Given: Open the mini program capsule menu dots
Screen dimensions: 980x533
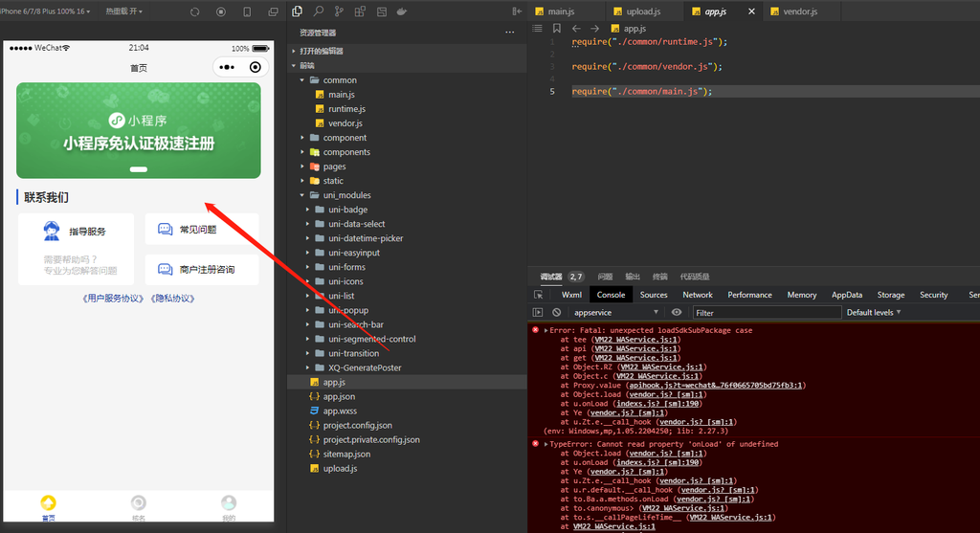Looking at the screenshot, I should (227, 68).
